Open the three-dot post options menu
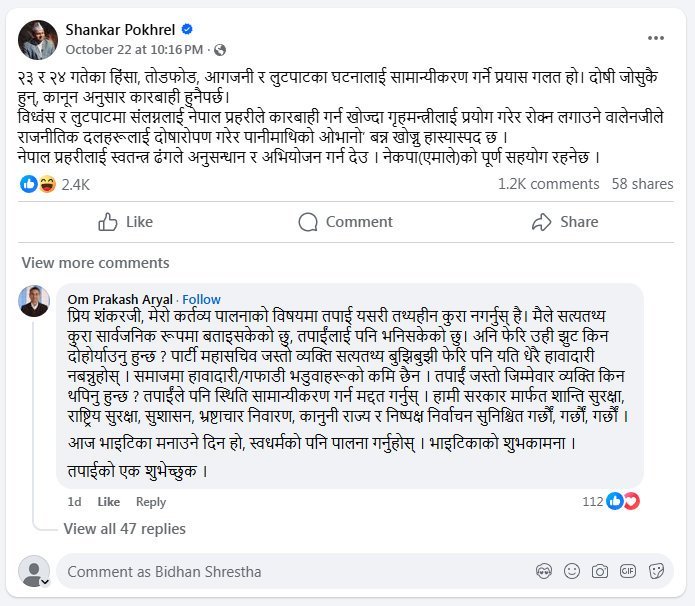 click(x=656, y=38)
